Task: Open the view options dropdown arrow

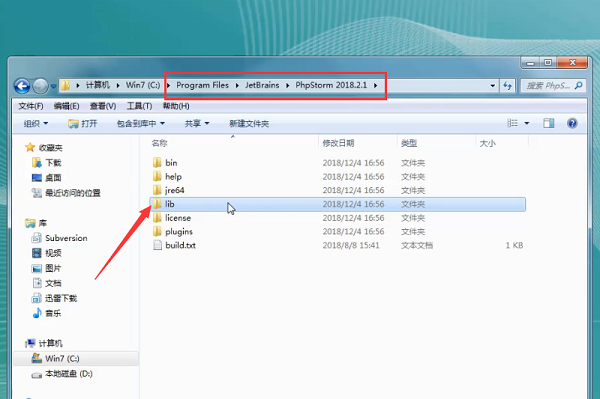Action: (527, 123)
